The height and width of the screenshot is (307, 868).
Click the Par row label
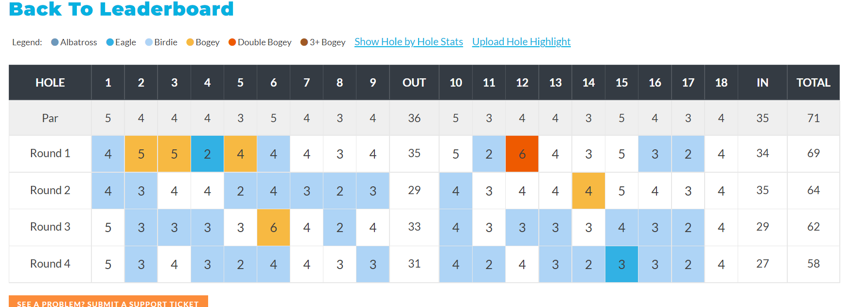click(50, 118)
